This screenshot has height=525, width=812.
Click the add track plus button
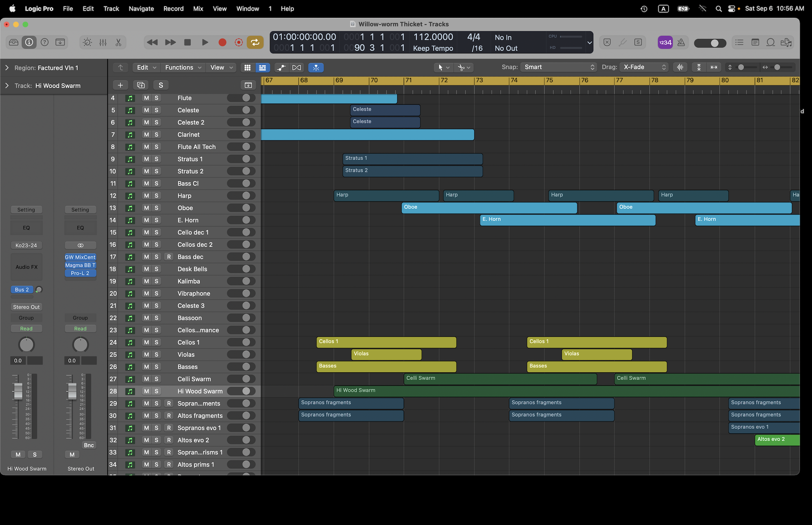pos(120,85)
